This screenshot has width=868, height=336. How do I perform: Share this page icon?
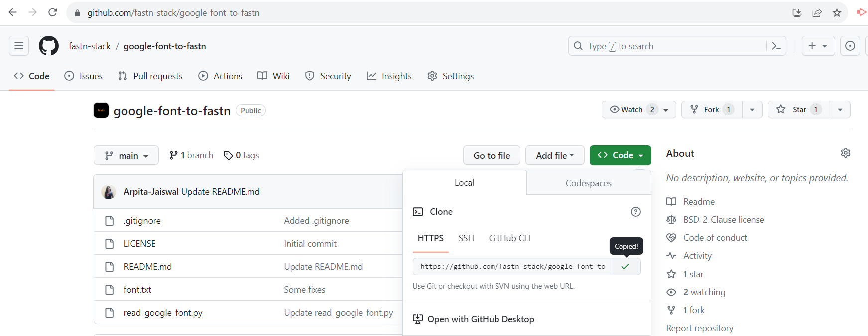click(817, 13)
